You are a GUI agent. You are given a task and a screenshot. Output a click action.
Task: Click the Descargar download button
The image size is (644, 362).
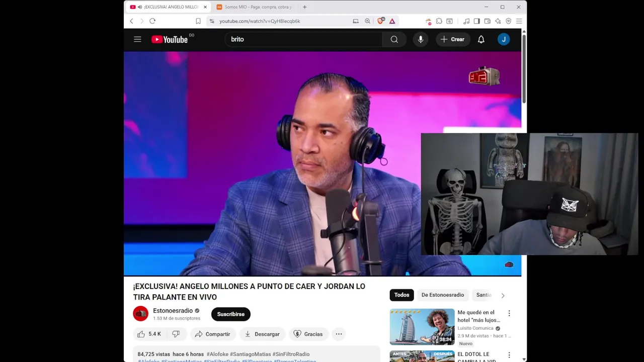(x=262, y=334)
